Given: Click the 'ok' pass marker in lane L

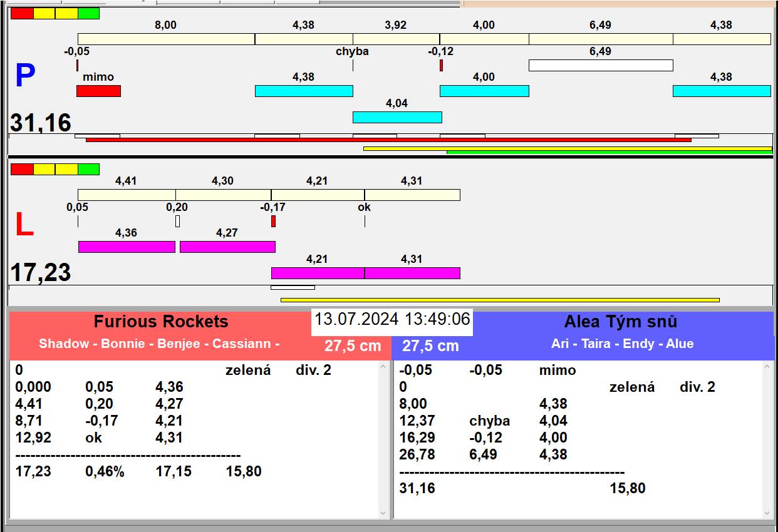Looking at the screenshot, I should coord(365,221).
